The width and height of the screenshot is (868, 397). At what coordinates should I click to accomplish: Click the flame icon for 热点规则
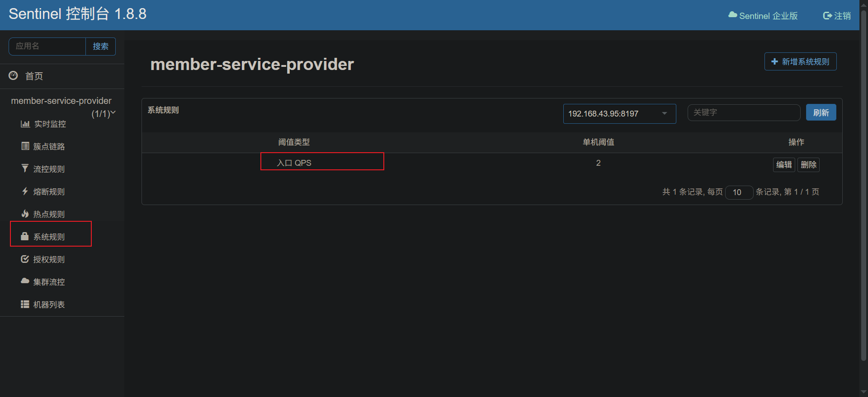25,214
